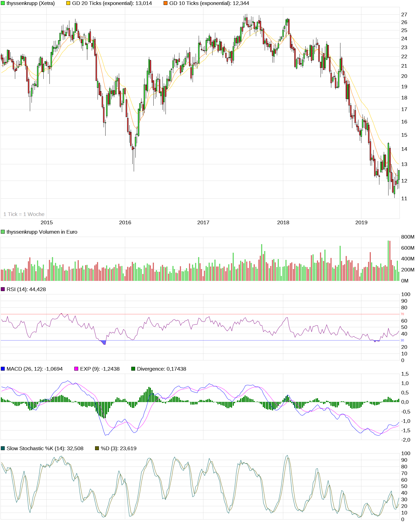
Task: Click the green Volumen in Euro legend swatch
Action: click(3, 232)
